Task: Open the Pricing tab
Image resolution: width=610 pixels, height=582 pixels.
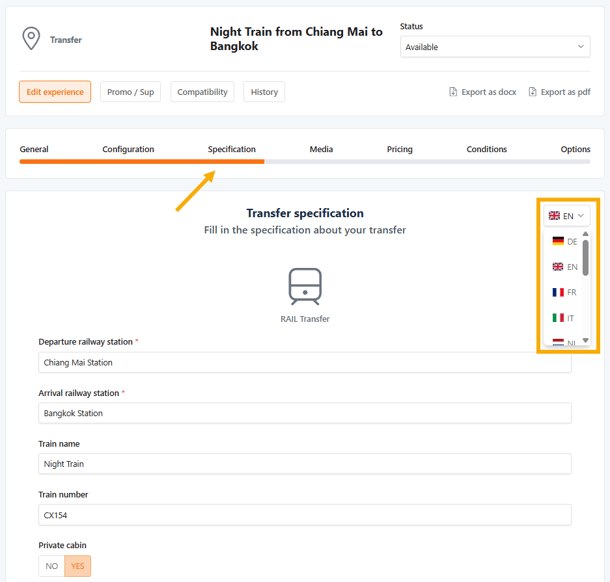Action: [x=399, y=149]
